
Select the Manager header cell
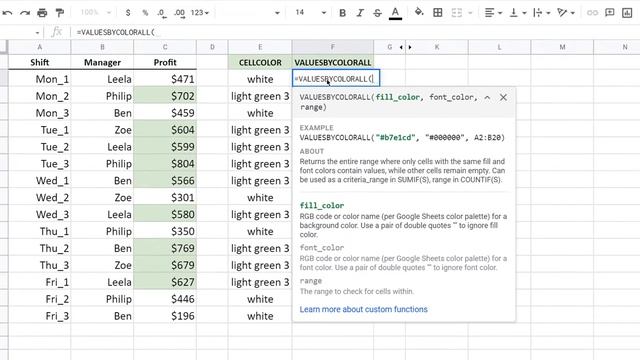pos(102,62)
